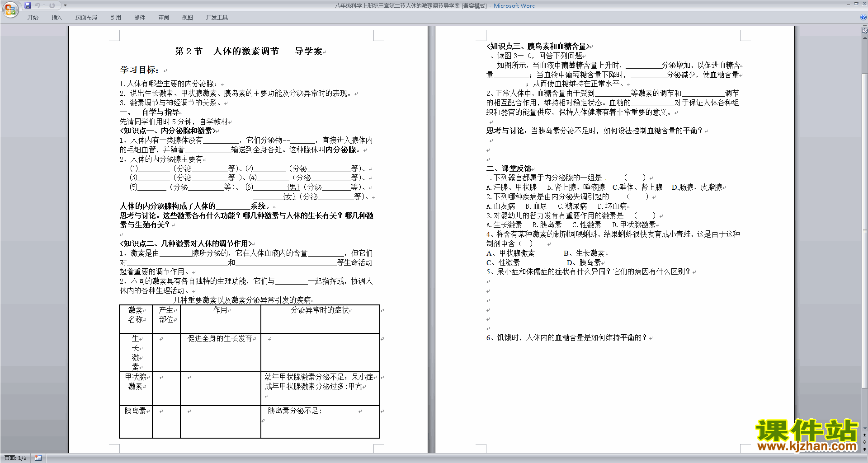Switch to the 视图 ribbon tab
The width and height of the screenshot is (868, 463).
coord(188,17)
